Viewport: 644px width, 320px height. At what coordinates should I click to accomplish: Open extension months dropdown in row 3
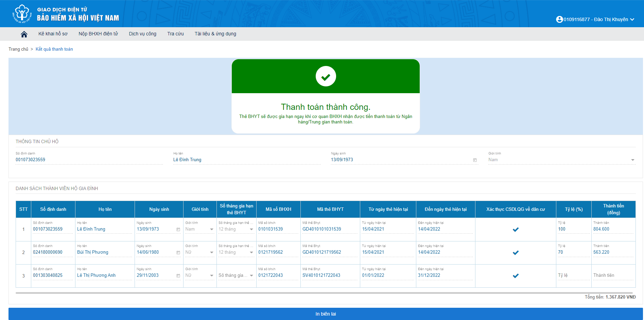point(251,275)
